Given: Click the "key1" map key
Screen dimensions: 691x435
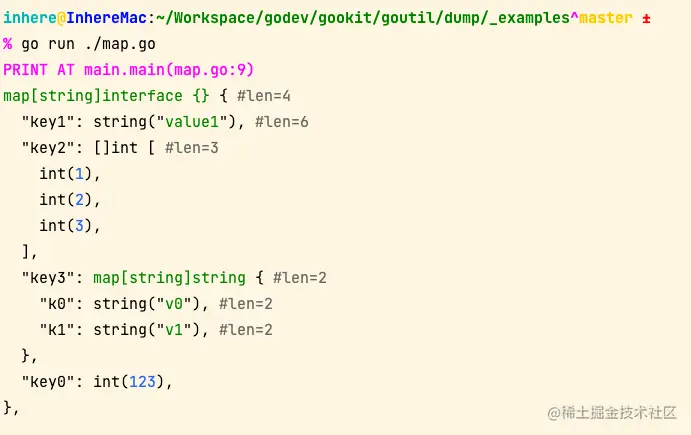Looking at the screenshot, I should (x=48, y=122).
